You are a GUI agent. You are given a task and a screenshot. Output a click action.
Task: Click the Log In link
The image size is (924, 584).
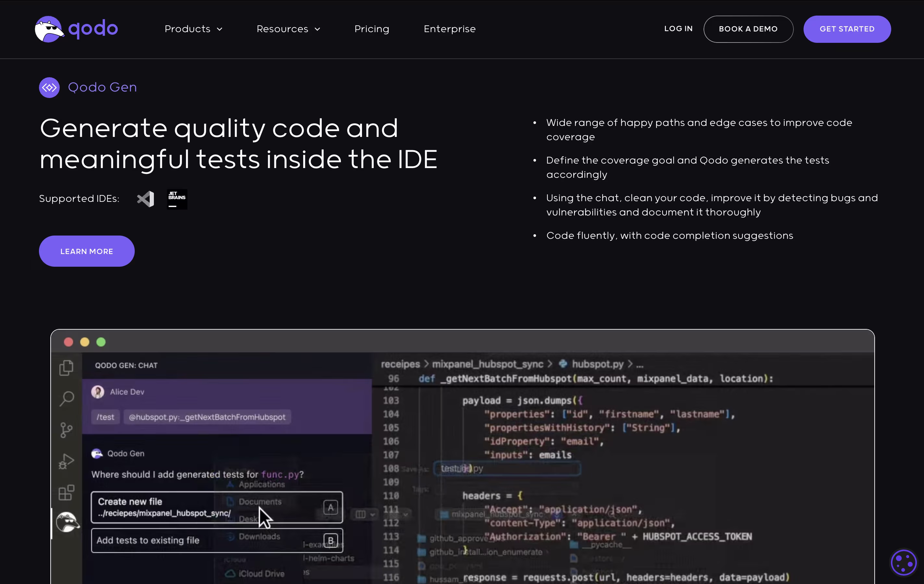tap(678, 29)
